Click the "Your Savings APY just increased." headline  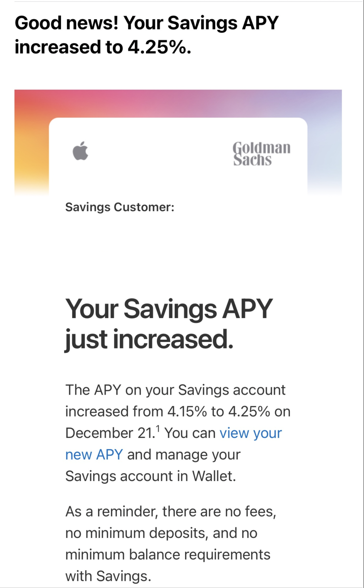point(169,324)
